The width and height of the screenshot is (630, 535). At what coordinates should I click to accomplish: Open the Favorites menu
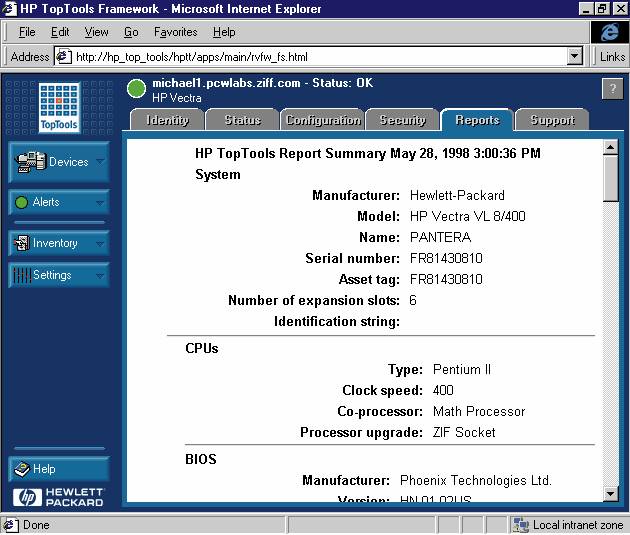(x=175, y=32)
